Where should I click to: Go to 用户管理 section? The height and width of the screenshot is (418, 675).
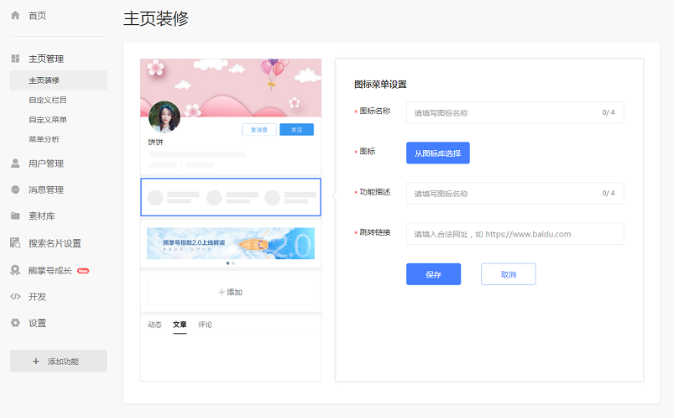click(46, 164)
